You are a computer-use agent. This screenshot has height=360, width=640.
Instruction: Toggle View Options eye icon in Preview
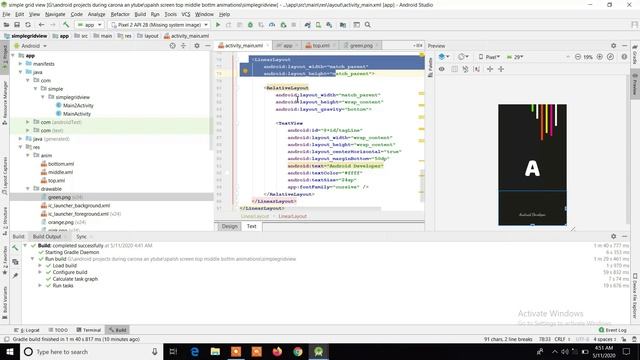(x=442, y=69)
